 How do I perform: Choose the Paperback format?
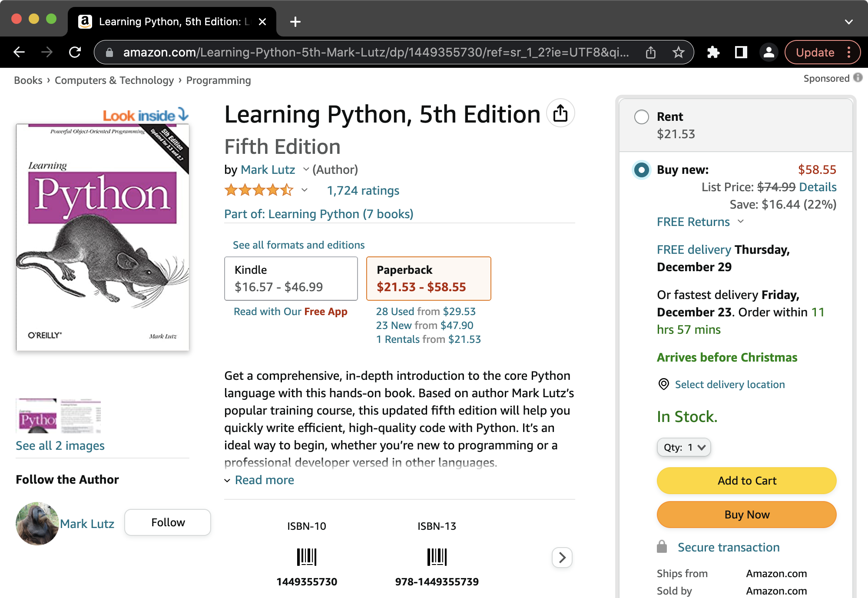tap(429, 279)
